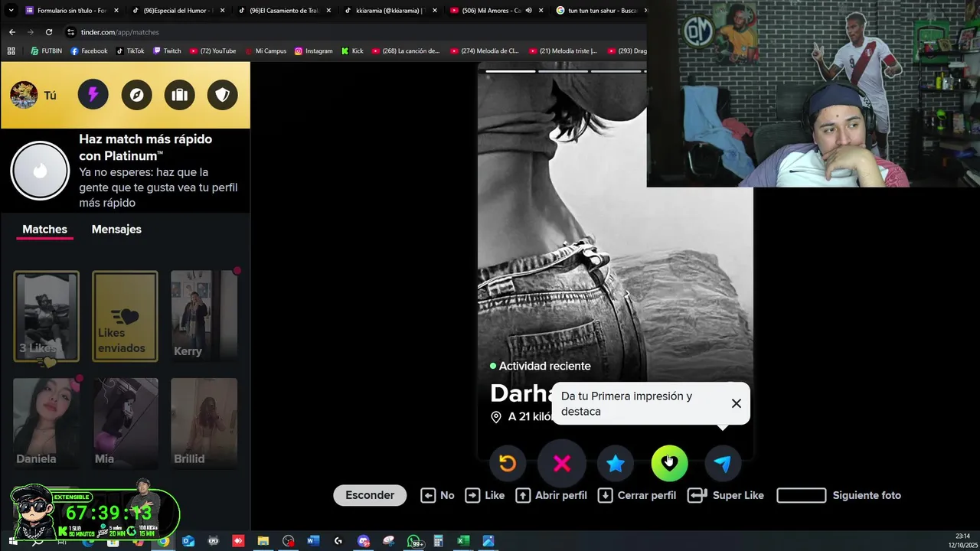This screenshot has height=551, width=980.
Task: Click the spacebar Siguiente foto key
Action: (x=802, y=495)
